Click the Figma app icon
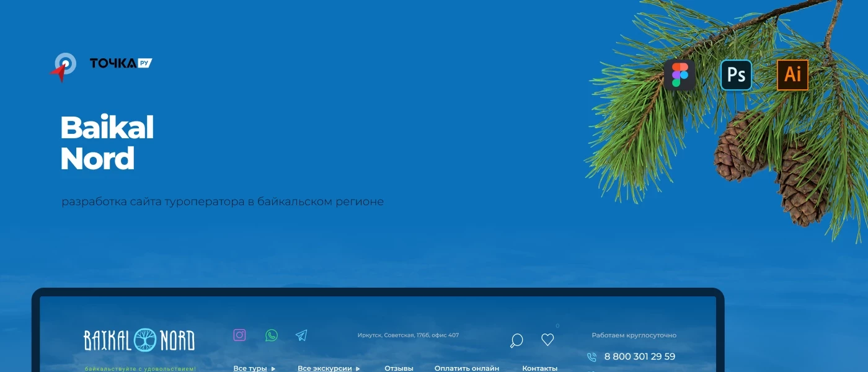 click(x=680, y=75)
